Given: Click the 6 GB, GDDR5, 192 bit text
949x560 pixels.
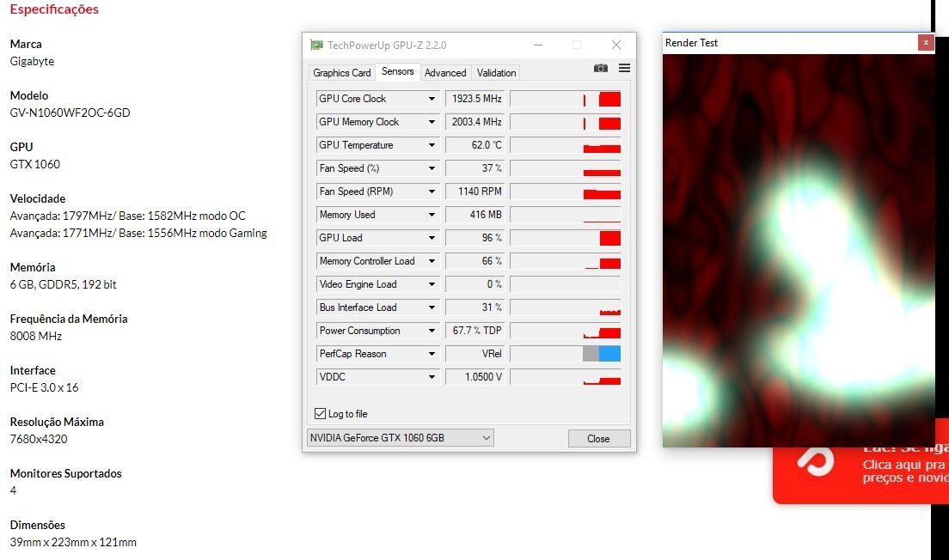Looking at the screenshot, I should pos(63,284).
